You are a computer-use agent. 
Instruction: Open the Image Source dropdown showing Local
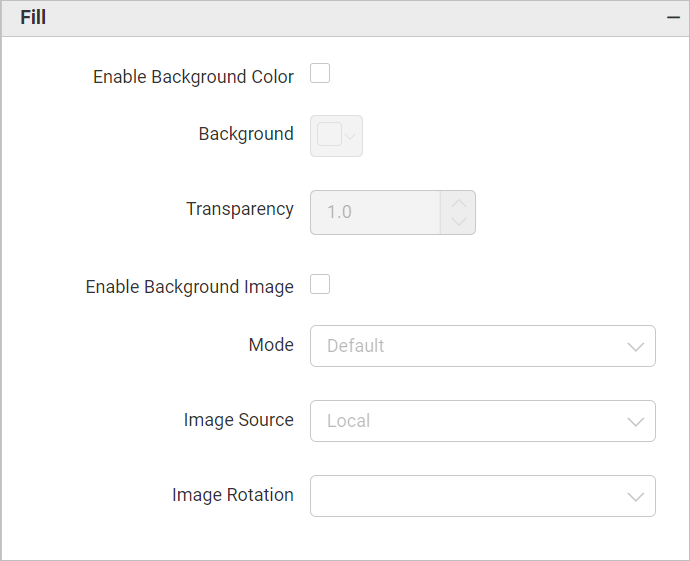483,421
